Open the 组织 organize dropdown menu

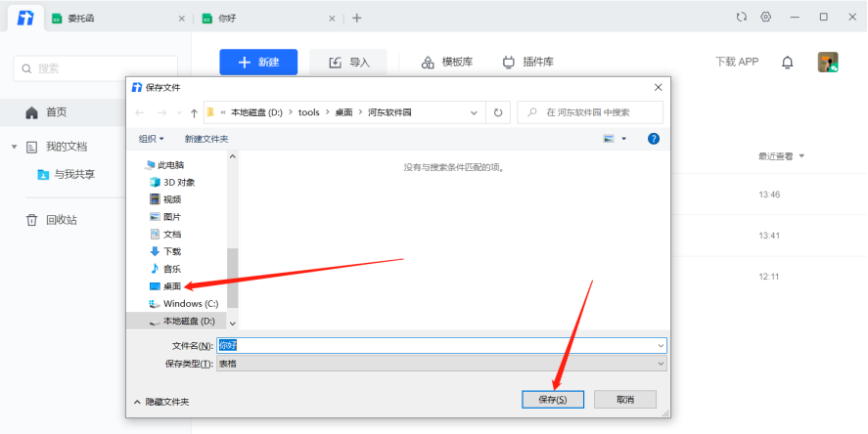tap(152, 139)
